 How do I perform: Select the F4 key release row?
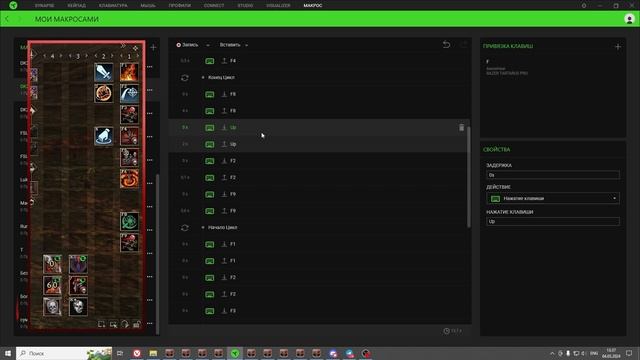(x=319, y=61)
